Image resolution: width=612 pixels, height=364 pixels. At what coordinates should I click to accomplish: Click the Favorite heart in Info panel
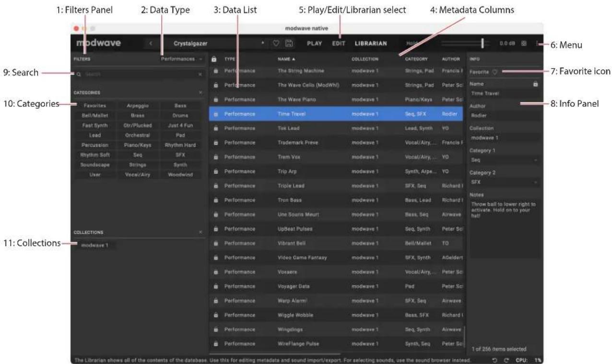tap(494, 72)
